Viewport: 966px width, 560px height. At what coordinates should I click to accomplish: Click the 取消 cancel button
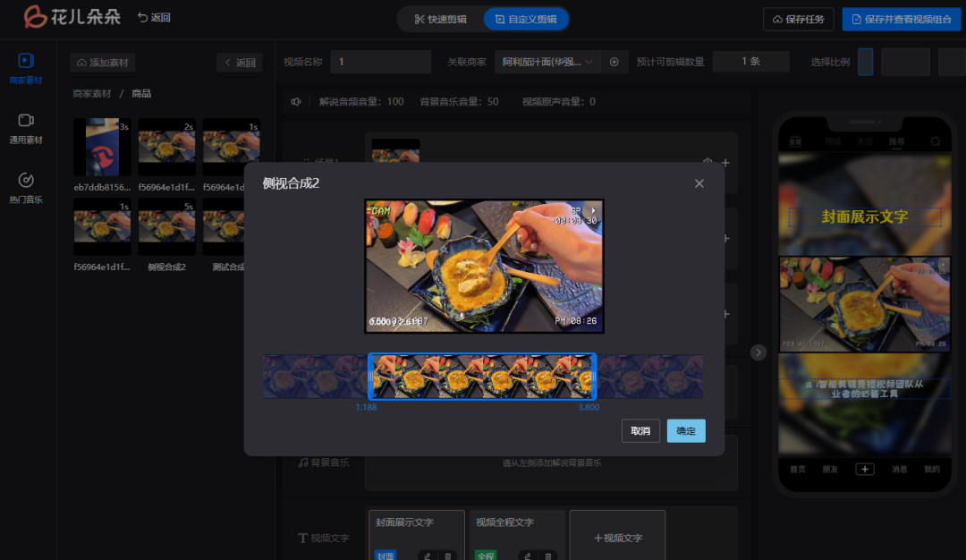[x=640, y=430]
